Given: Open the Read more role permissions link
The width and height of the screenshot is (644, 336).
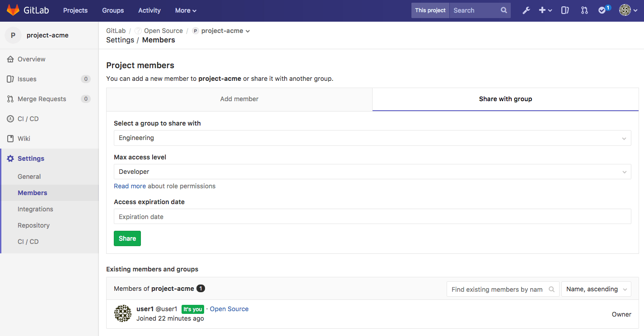Looking at the screenshot, I should click(130, 186).
